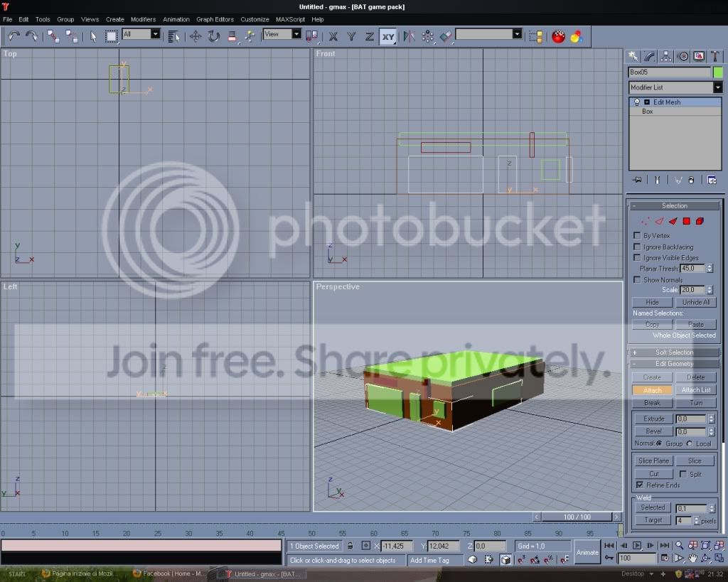Open the Modifiers menu

143,19
